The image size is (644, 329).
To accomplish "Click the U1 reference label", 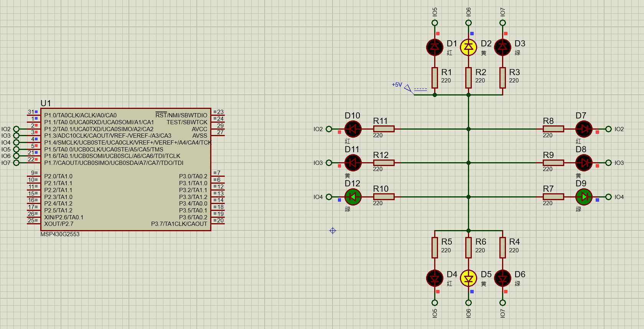I will 46,103.
